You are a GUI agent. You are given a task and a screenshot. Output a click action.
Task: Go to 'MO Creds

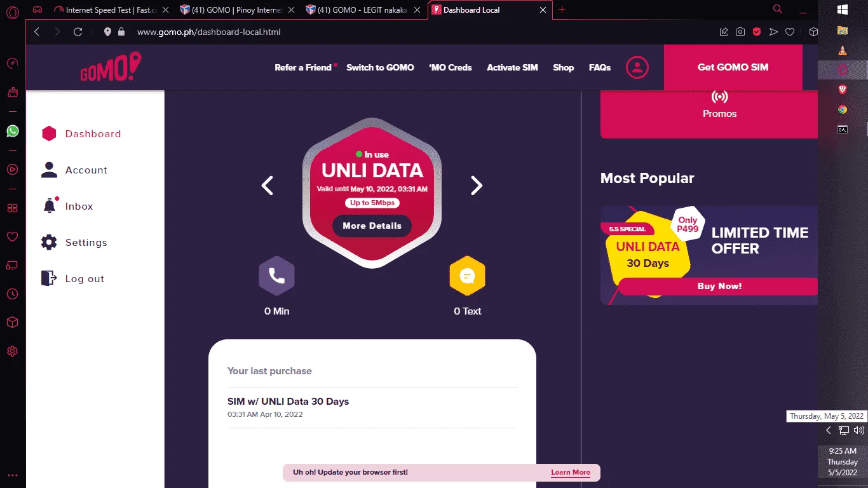[x=451, y=67]
